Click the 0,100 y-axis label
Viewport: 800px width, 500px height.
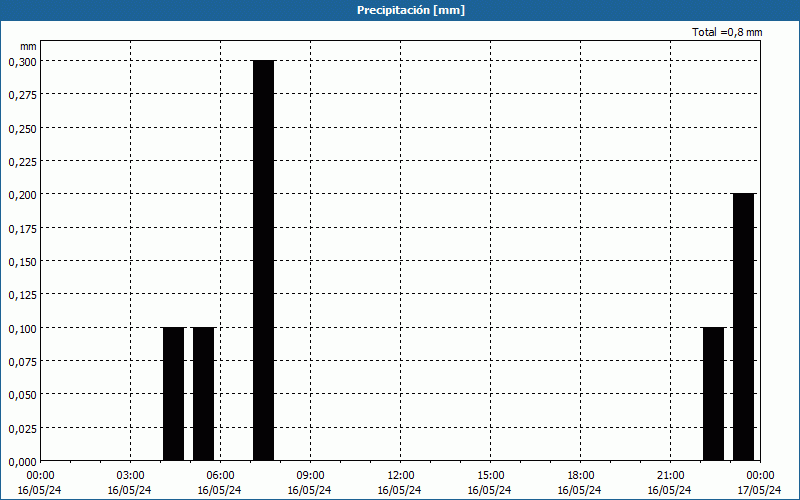coord(22,329)
